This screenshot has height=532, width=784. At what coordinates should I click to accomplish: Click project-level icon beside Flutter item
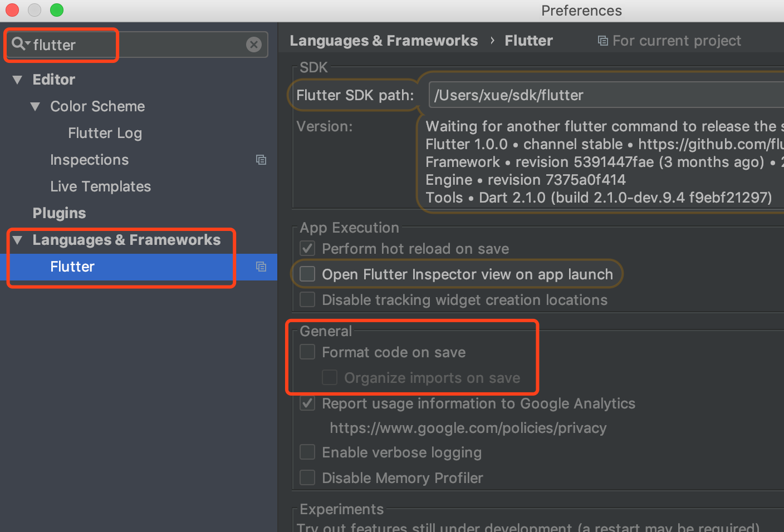click(261, 267)
